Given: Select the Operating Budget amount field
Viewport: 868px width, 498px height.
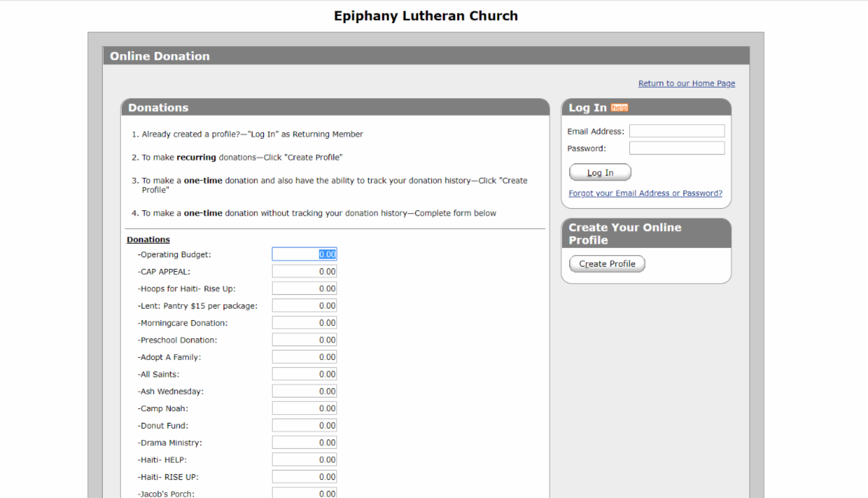Looking at the screenshot, I should pos(305,254).
